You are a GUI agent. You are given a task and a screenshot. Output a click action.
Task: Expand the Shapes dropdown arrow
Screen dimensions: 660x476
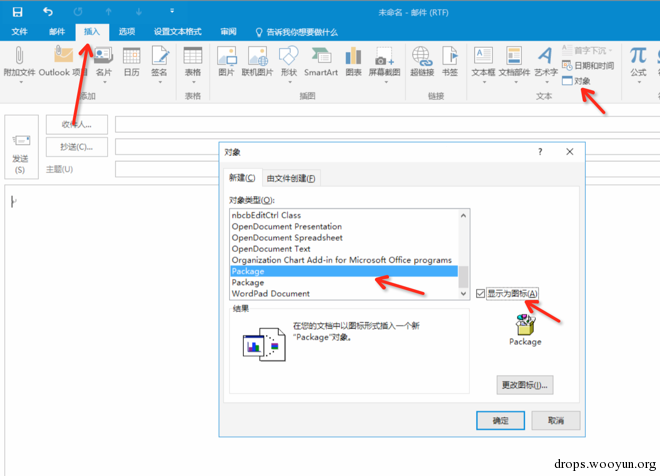290,82
